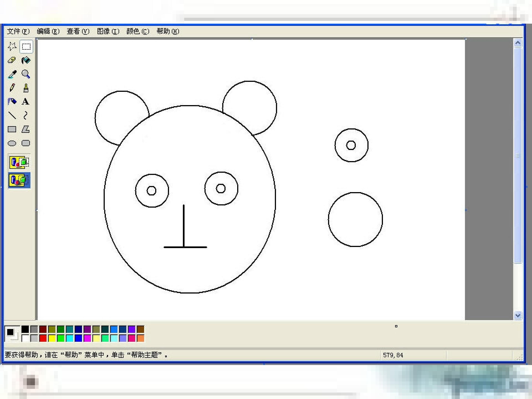Click the vertical scrollbar down arrow
Screen dimensions: 532x399
(x=518, y=316)
